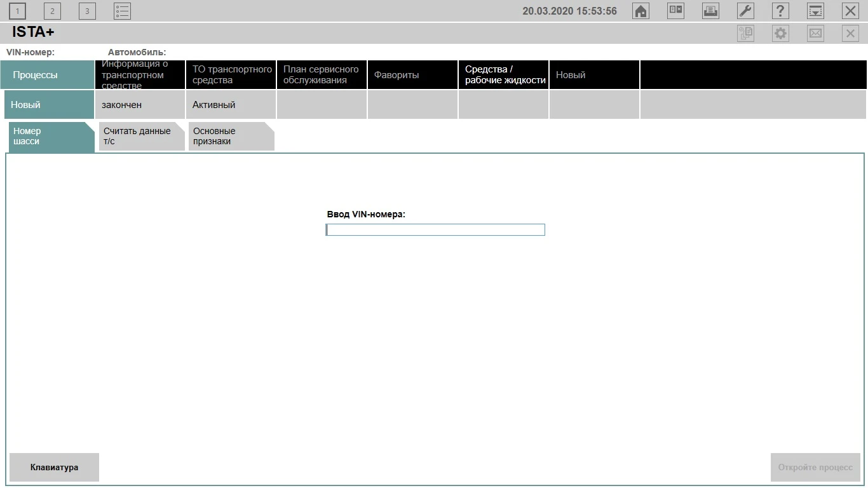Open ТО транспортного средства tab
868x488 pixels.
pyautogui.click(x=231, y=75)
